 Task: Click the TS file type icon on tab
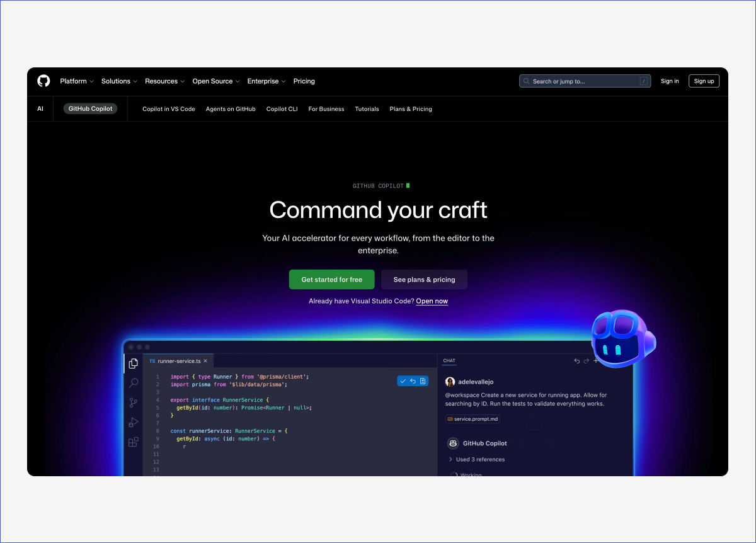pos(152,361)
